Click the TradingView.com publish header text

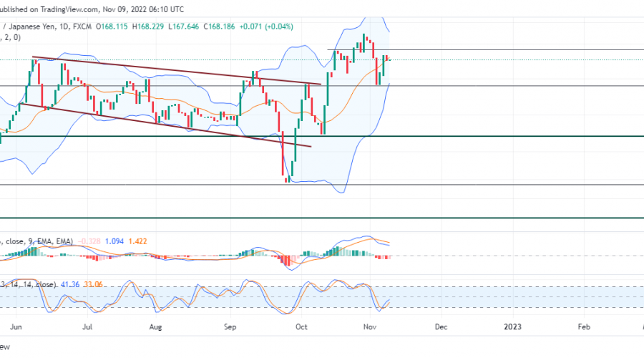pos(92,9)
